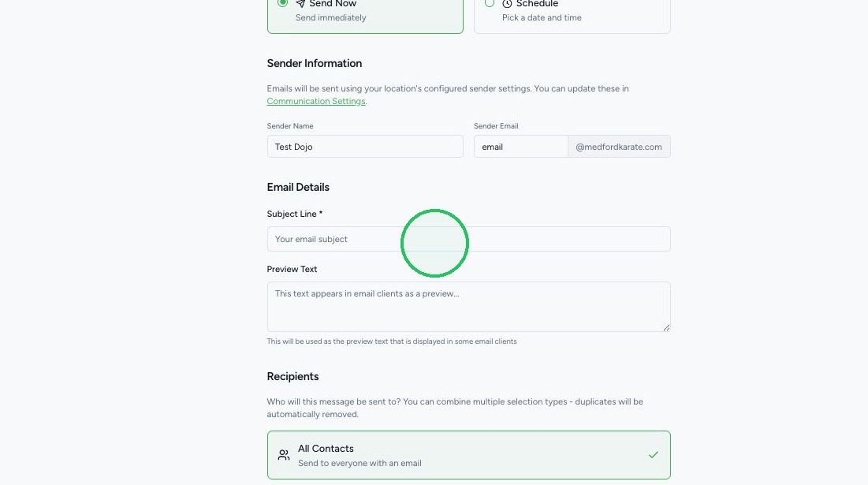Click the Subject Line label
Screen dimensions: 868x485
(295, 214)
